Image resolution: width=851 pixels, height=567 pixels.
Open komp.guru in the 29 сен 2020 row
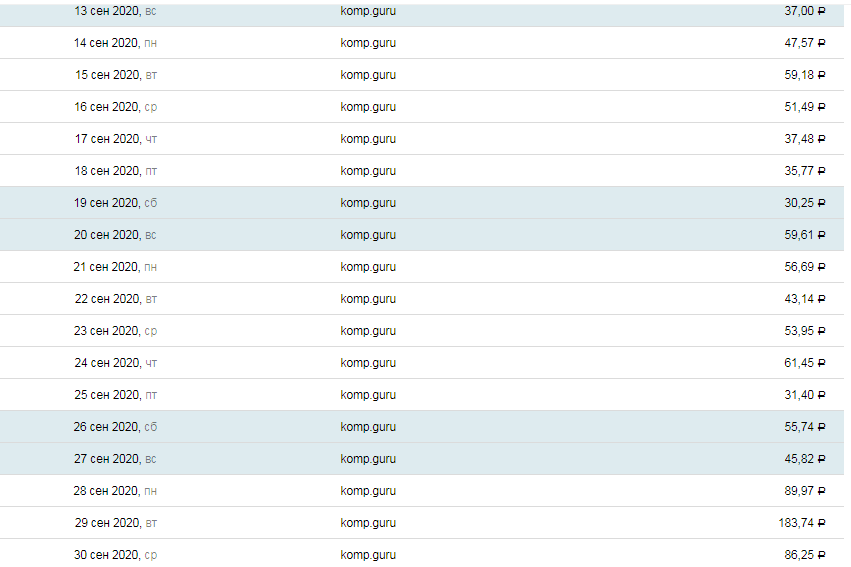368,523
